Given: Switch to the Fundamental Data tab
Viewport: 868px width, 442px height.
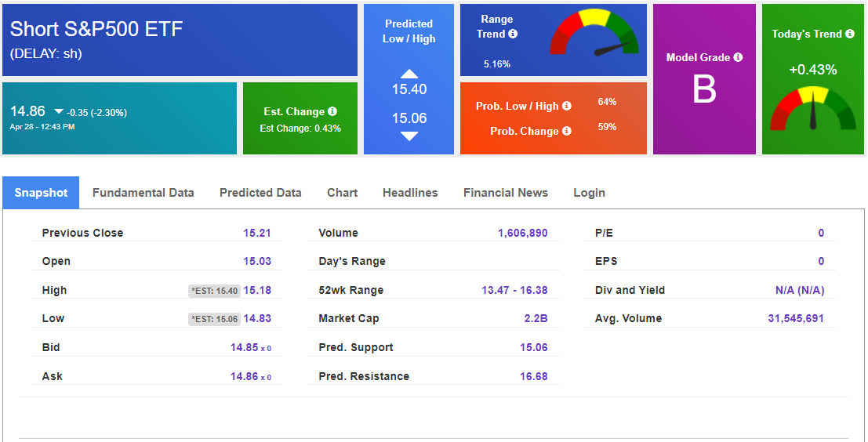Looking at the screenshot, I should click(143, 193).
